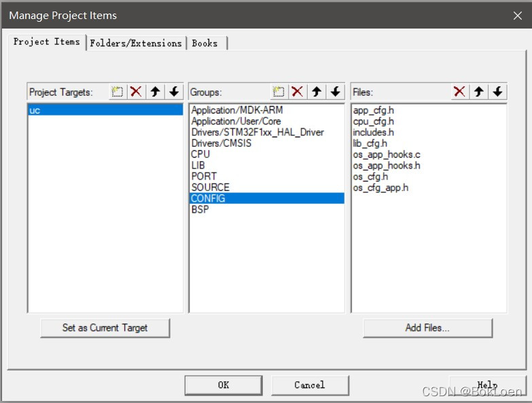The image size is (532, 403).
Task: Create a new project target
Action: 118,92
